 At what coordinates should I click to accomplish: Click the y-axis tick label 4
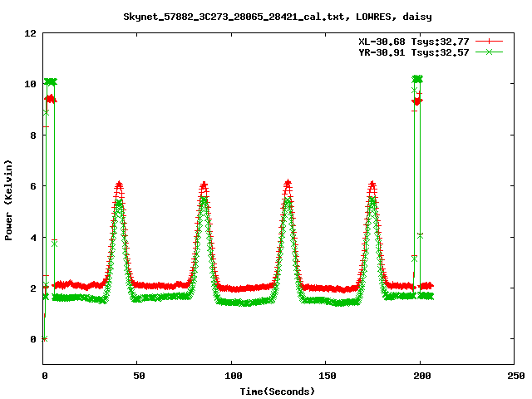click(33, 238)
